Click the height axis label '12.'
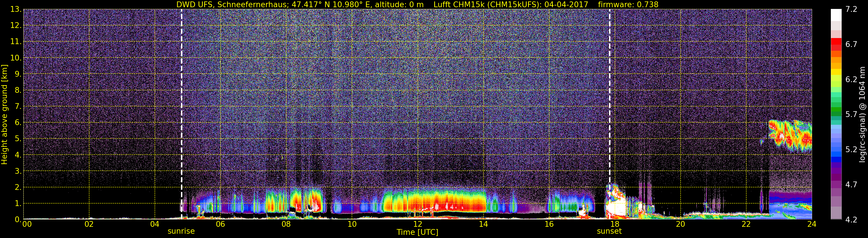This screenshot has width=868, height=238. [x=16, y=25]
